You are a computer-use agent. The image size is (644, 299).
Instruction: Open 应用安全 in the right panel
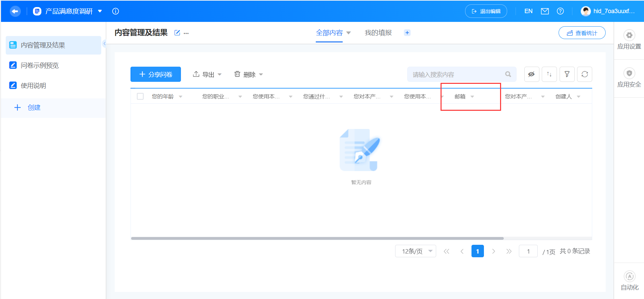pyautogui.click(x=629, y=78)
